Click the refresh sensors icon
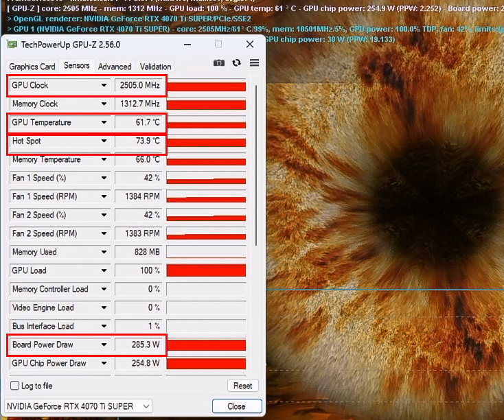 pyautogui.click(x=237, y=63)
